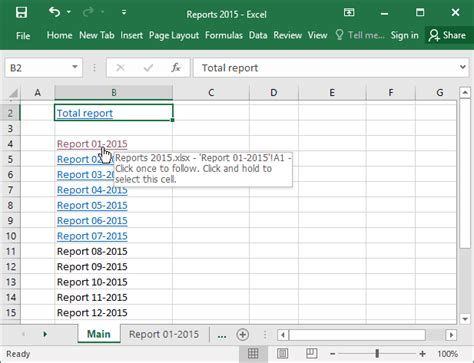Open the Formulas tab
The width and height of the screenshot is (474, 363).
point(224,35)
